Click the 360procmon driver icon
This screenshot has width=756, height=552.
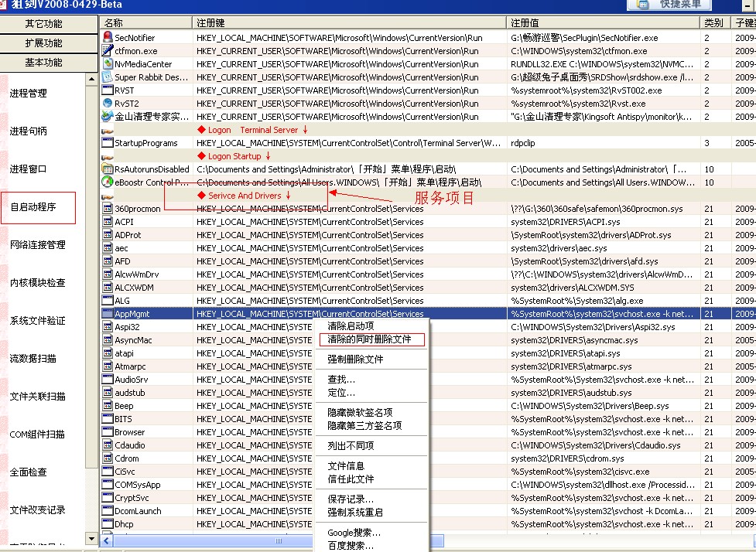(108, 208)
